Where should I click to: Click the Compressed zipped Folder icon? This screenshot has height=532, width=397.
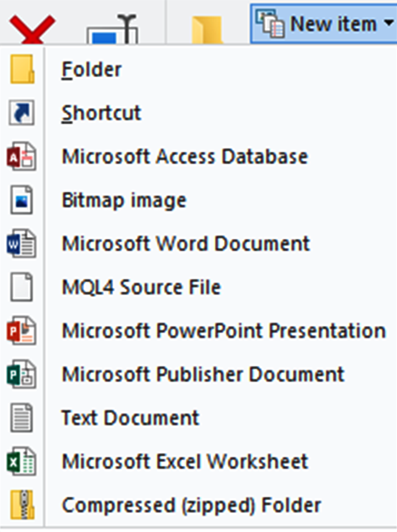coord(21,505)
